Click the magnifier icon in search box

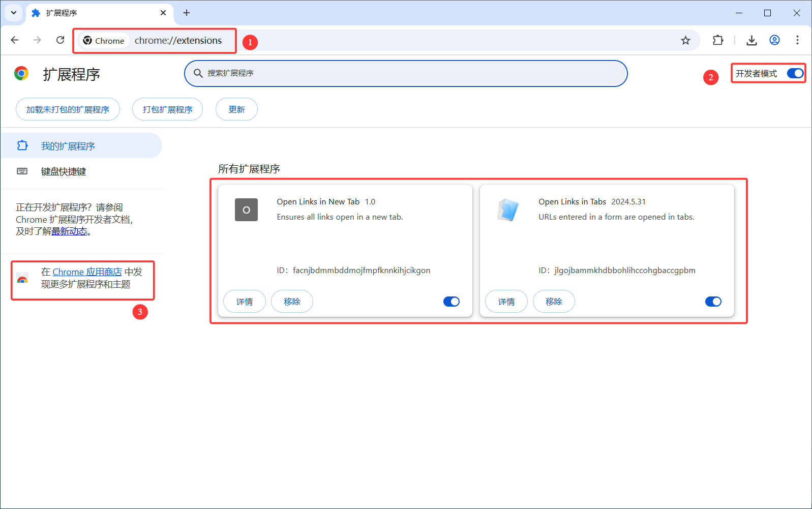pos(198,73)
